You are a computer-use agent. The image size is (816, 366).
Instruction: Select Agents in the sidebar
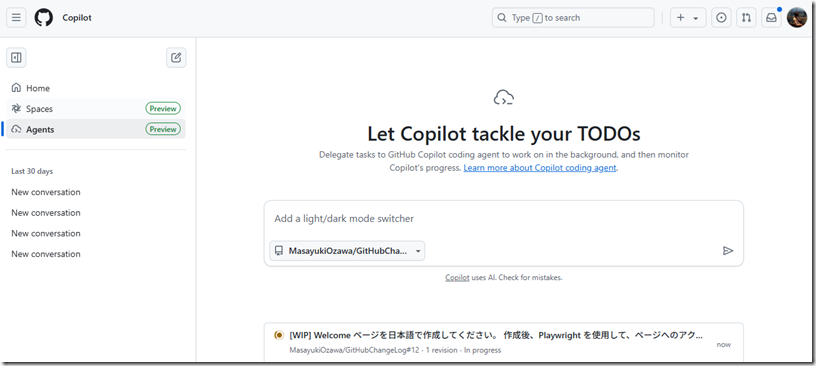pos(96,129)
